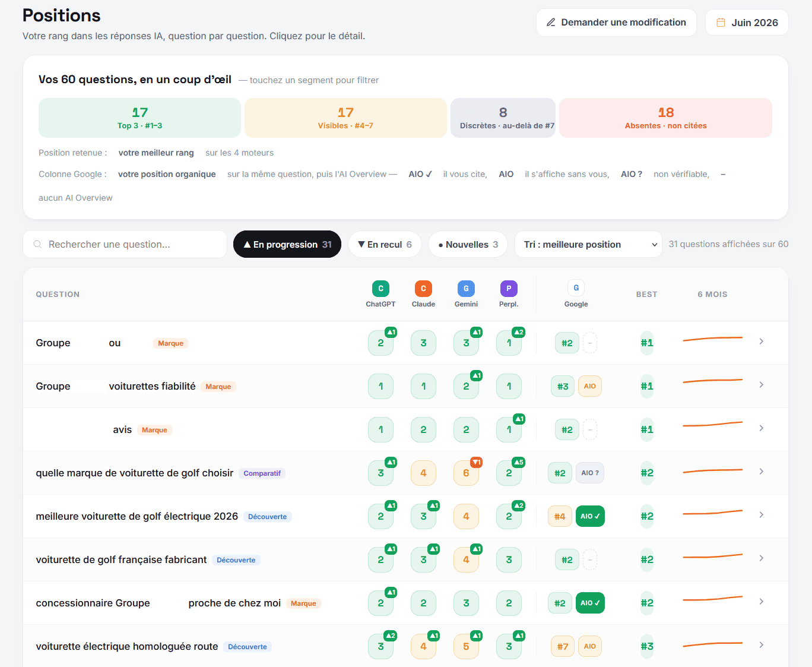
Task: Toggle the En recul 6 filter
Action: (x=385, y=244)
